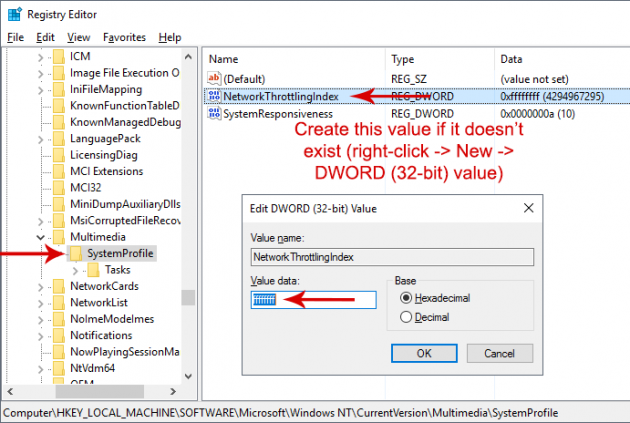Close the Edit DWORD dialog with X
The height and width of the screenshot is (423, 630).
coord(529,208)
